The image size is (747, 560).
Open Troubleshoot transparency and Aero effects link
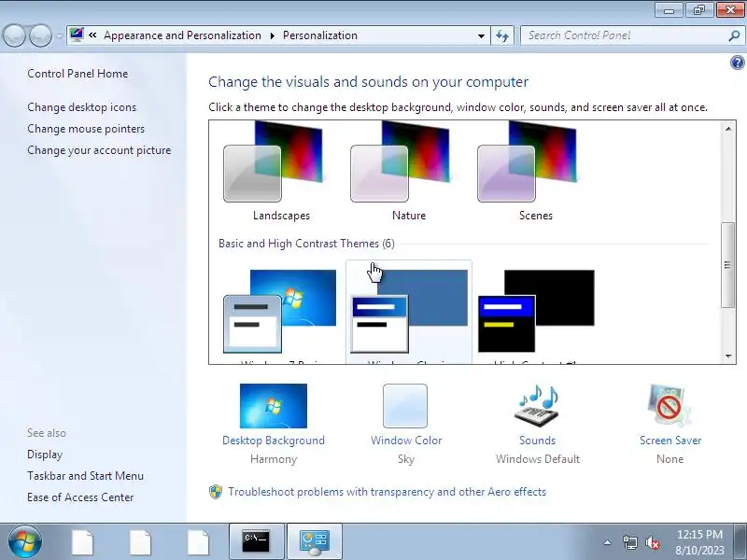coord(387,492)
